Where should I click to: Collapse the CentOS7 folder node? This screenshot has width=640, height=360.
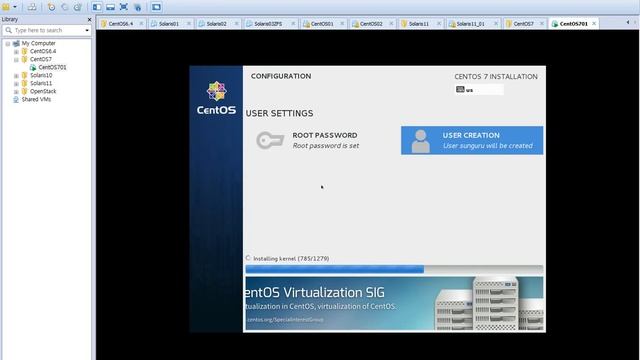(x=16, y=60)
